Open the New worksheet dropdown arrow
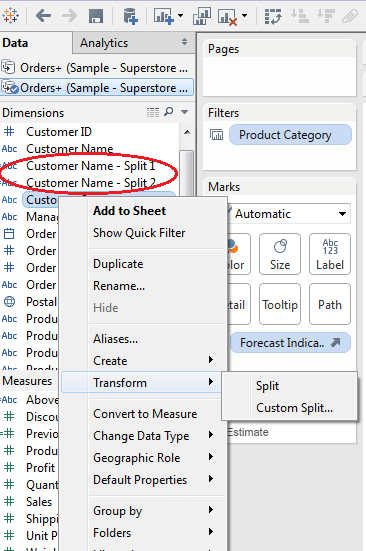Screen dimensions: 366x551 coord(180,15)
